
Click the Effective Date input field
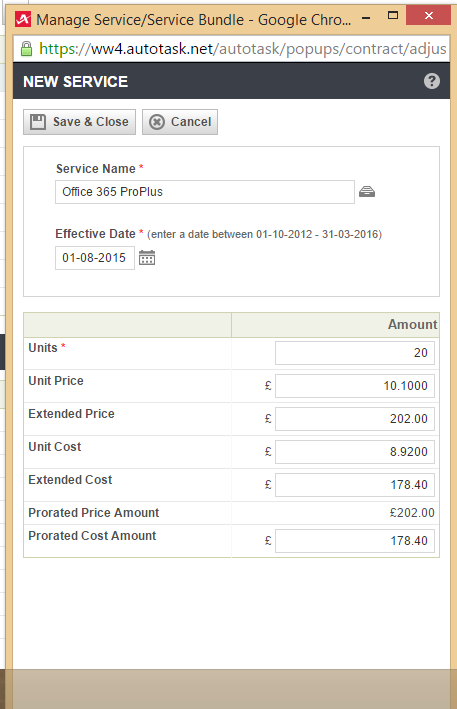point(95,258)
